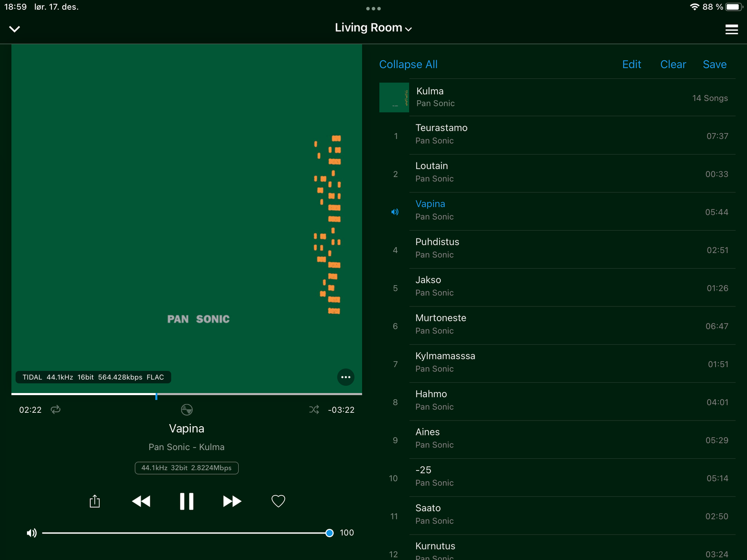
Task: Seek using the track progress bar handle
Action: pyautogui.click(x=156, y=395)
